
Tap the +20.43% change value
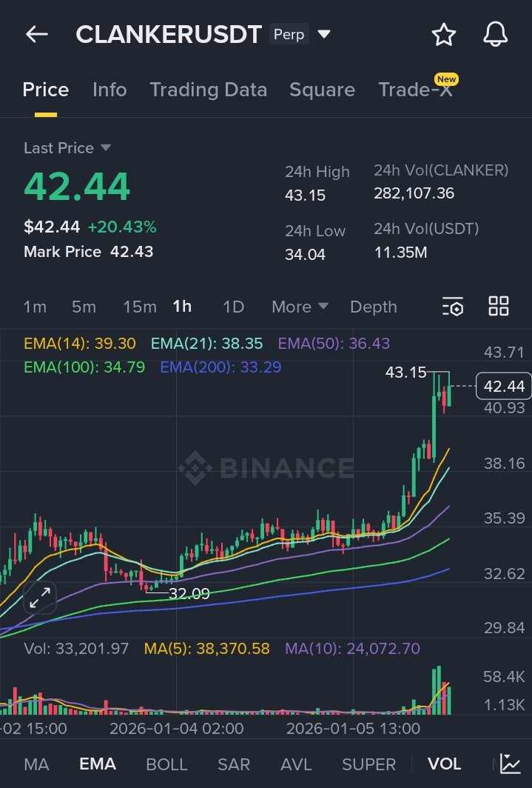coord(122,227)
